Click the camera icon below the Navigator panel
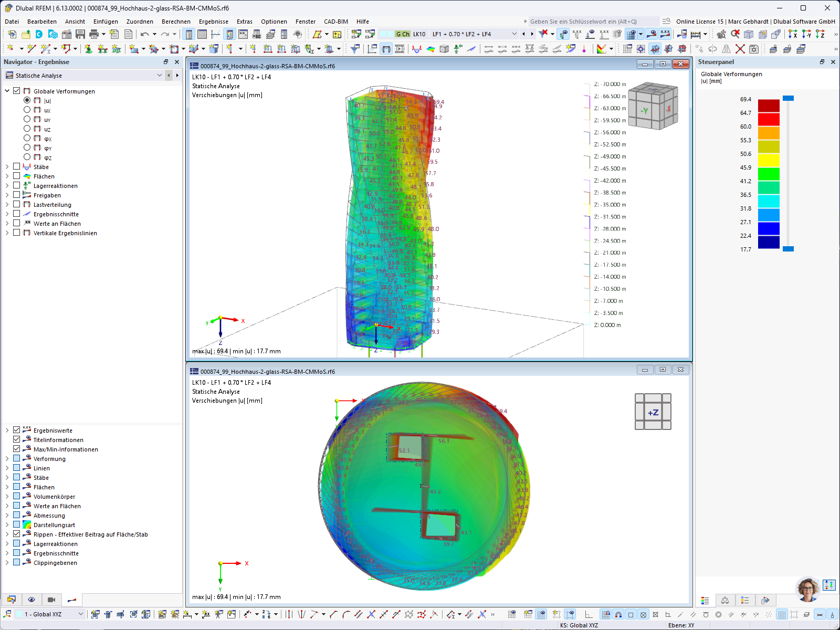This screenshot has width=840, height=630. pos(52,599)
